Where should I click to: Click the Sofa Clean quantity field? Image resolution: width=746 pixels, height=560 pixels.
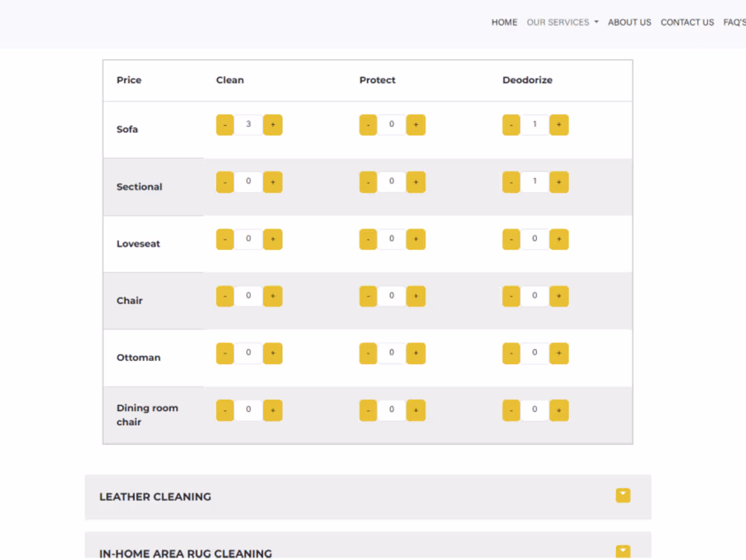(x=249, y=125)
